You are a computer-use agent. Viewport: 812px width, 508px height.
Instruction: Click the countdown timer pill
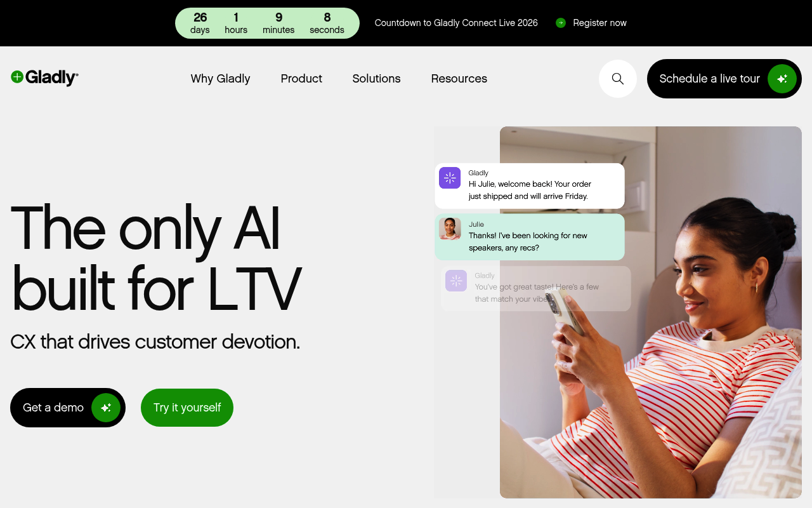267,23
